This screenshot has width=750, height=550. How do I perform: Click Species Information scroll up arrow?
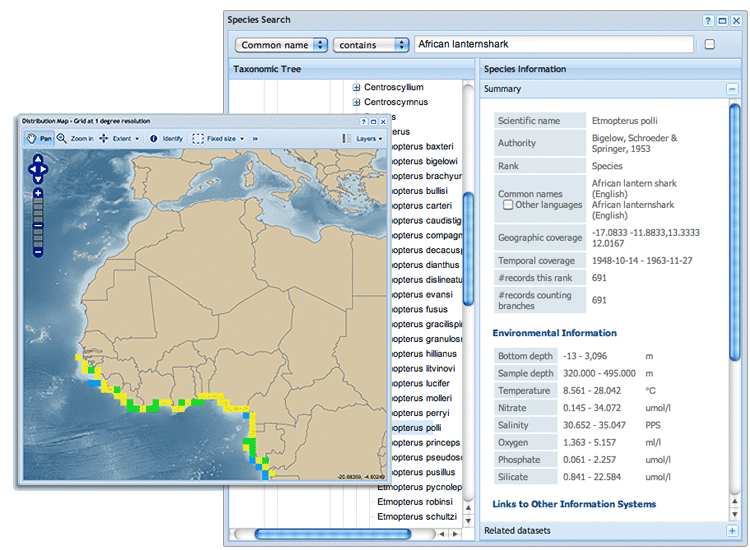point(734,501)
